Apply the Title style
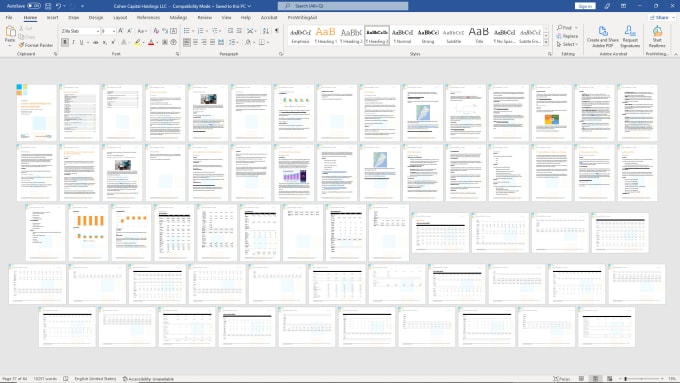The image size is (680, 383). pos(479,35)
